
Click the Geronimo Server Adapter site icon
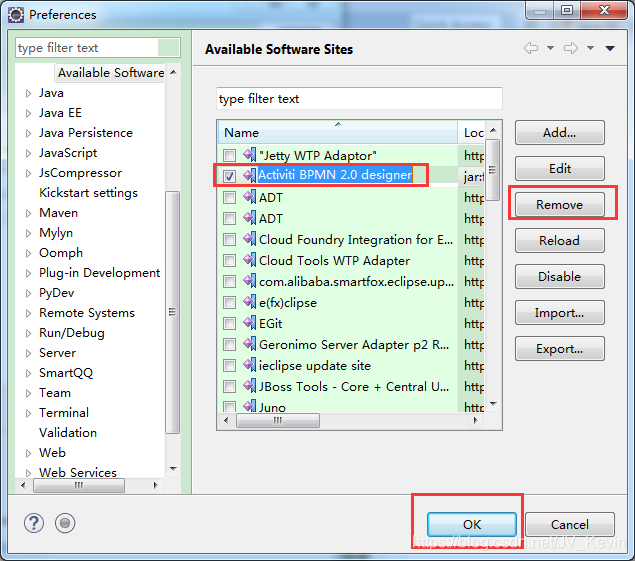coord(249,344)
